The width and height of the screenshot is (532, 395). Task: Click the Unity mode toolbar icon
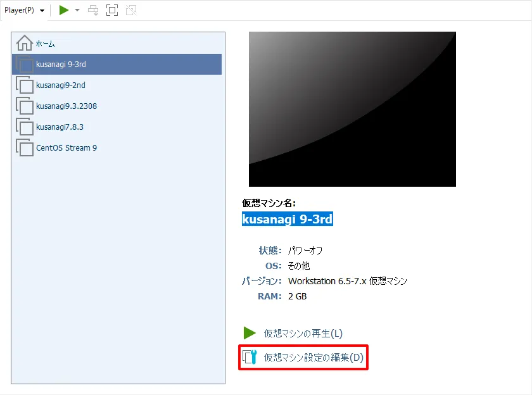point(131,10)
